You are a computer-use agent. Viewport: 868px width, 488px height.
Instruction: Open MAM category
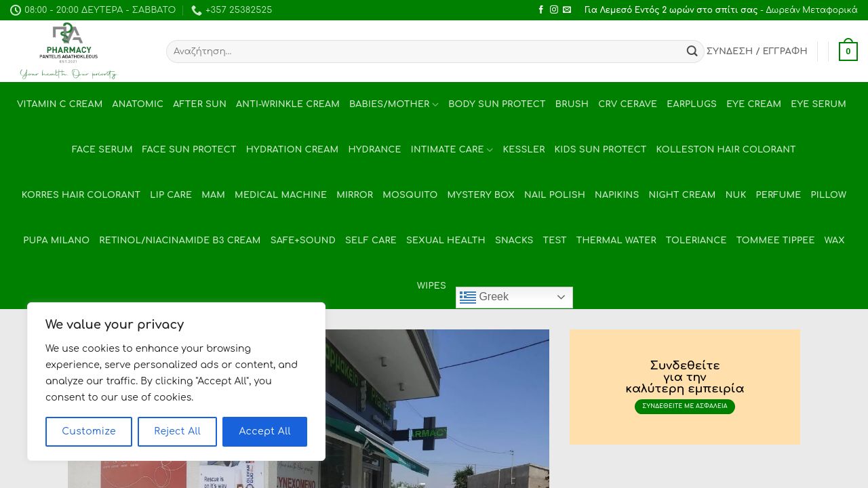[213, 195]
